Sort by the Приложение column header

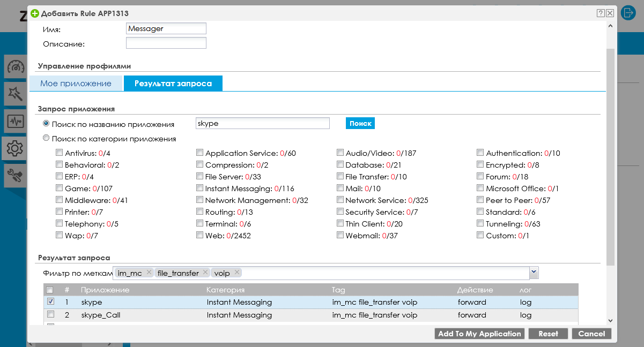[x=105, y=290]
